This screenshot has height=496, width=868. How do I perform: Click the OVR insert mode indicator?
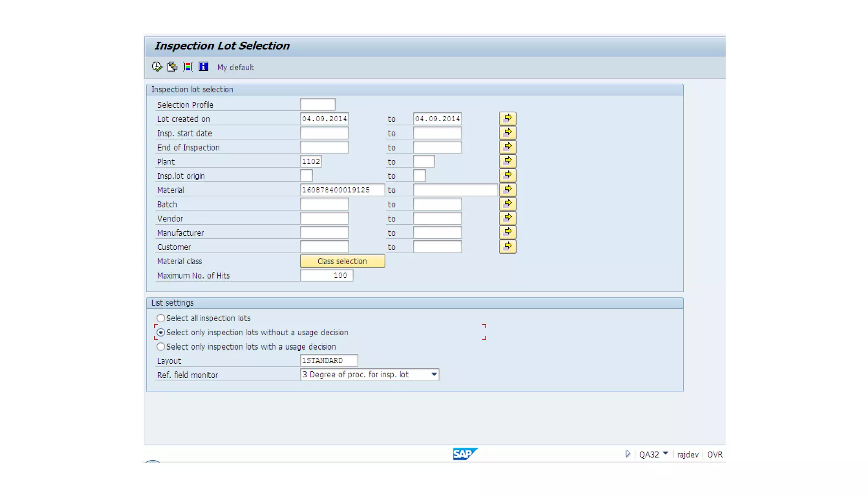[715, 454]
